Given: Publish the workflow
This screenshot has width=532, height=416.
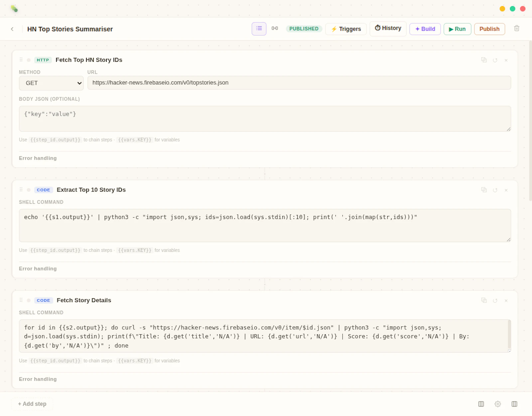Looking at the screenshot, I should click(x=489, y=29).
